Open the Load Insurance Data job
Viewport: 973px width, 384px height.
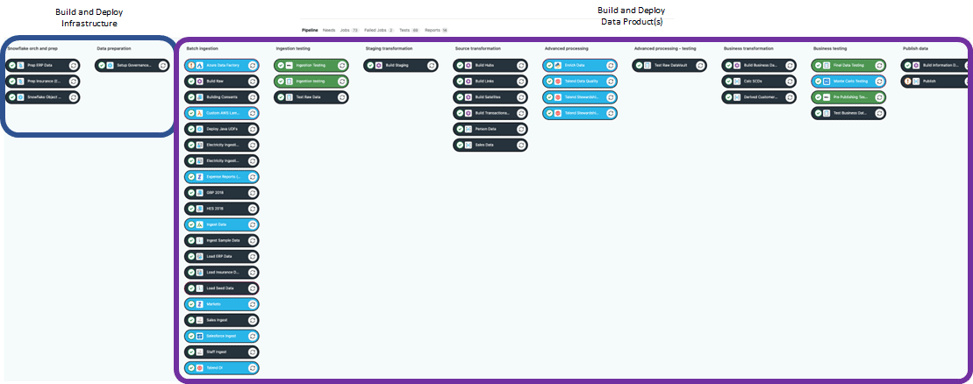222,272
